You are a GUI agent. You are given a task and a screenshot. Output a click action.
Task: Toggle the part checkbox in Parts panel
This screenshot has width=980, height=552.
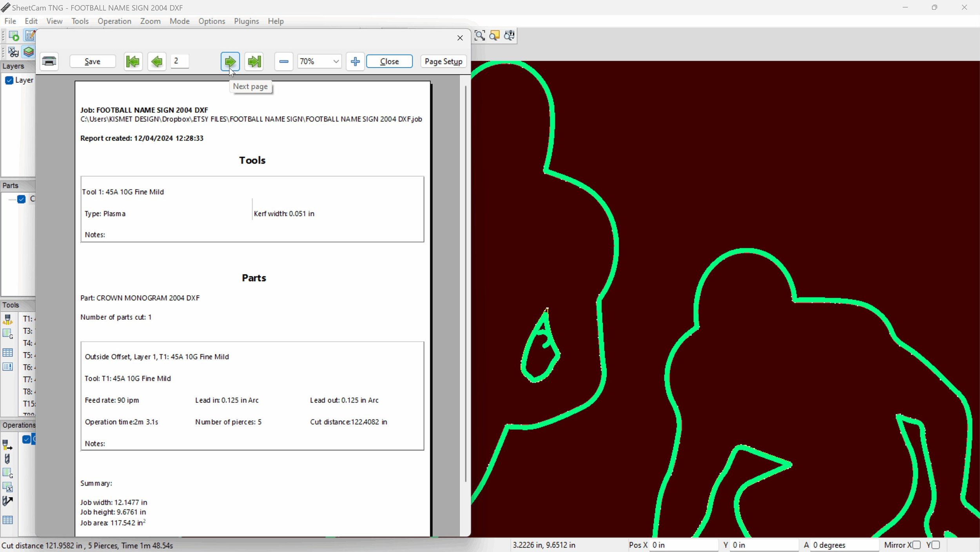[x=22, y=199]
